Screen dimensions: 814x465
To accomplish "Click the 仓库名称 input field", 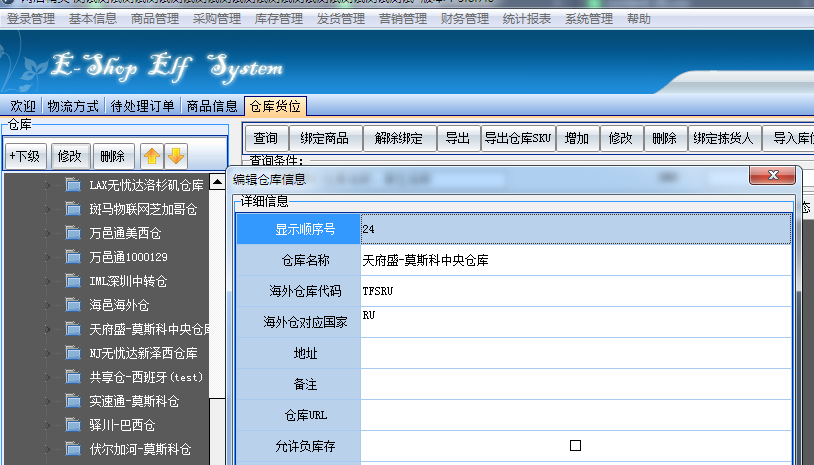I will click(x=575, y=260).
